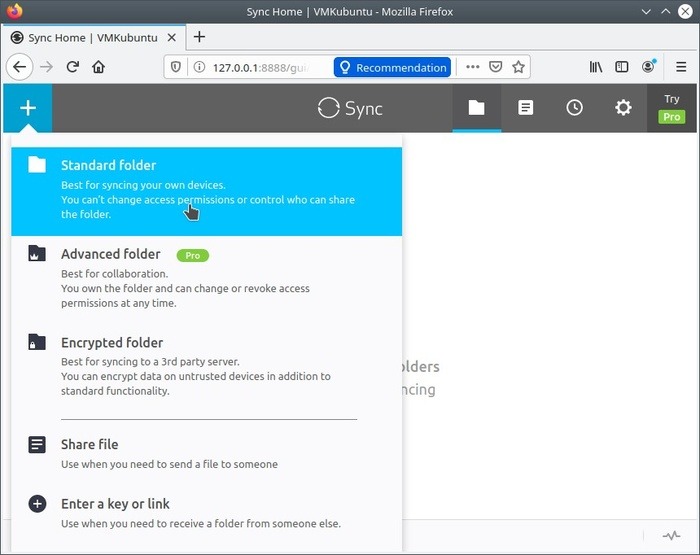
Task: Click the green Pro badge beside Advanced folder
Action: 192,255
